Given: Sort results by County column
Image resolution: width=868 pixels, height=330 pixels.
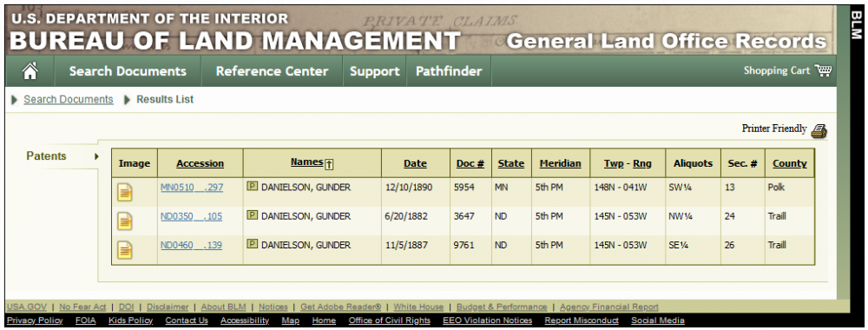Looking at the screenshot, I should (x=790, y=163).
